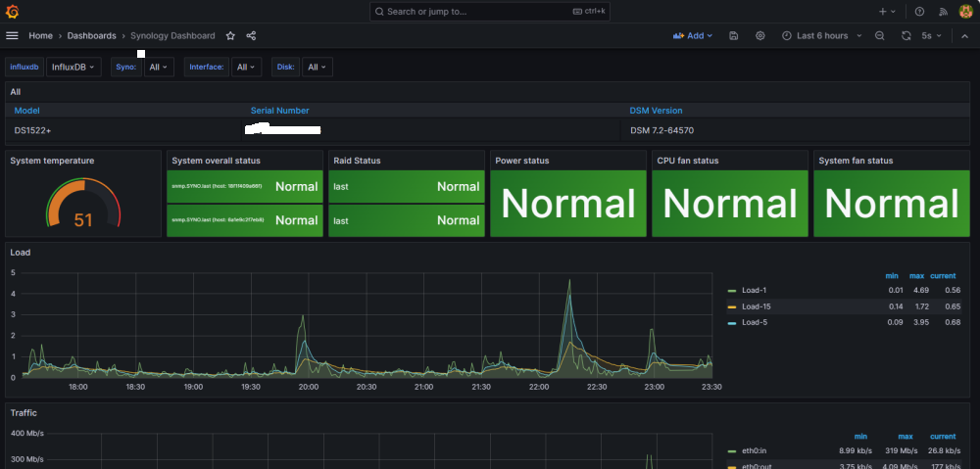This screenshot has width=980, height=469.
Task: Open the Traffic panel title
Action: (24, 413)
